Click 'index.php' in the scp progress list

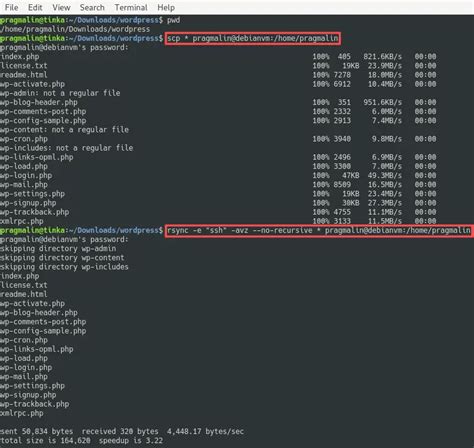[x=20, y=57]
